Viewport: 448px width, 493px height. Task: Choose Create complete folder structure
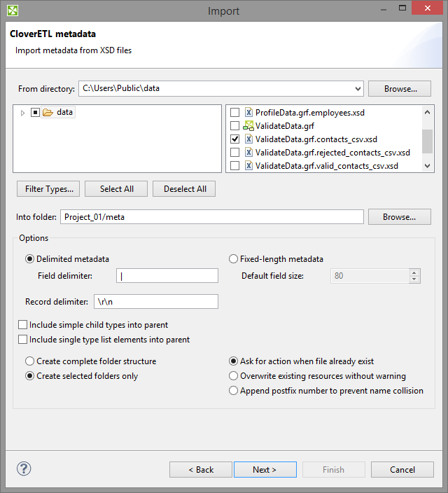tap(30, 361)
